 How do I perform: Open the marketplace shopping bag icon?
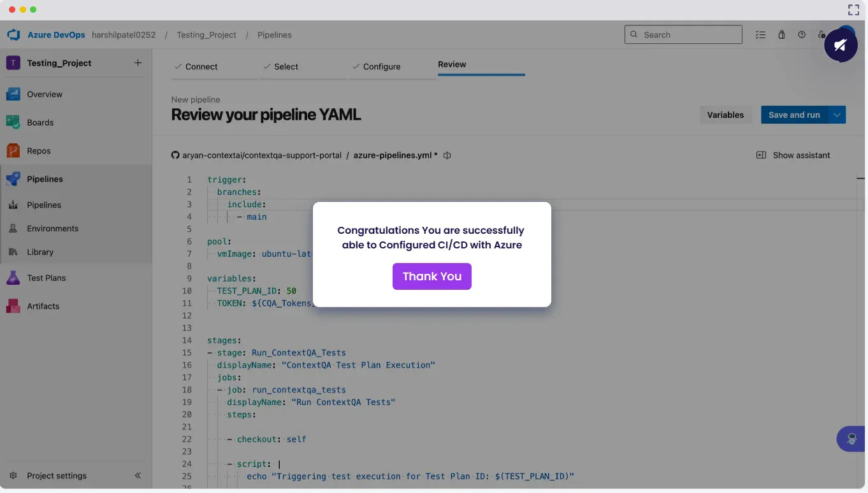(x=781, y=35)
